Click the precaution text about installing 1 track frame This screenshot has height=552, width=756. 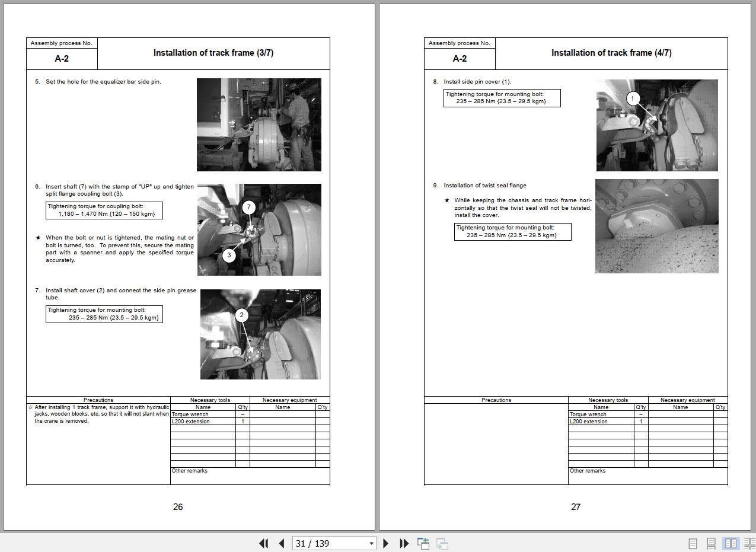click(x=101, y=414)
